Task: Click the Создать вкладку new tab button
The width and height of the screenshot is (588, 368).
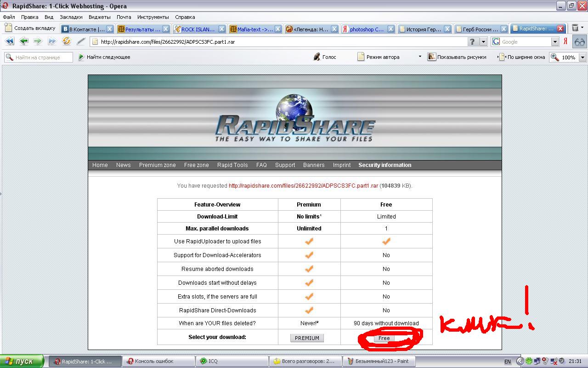Action: pos(30,28)
